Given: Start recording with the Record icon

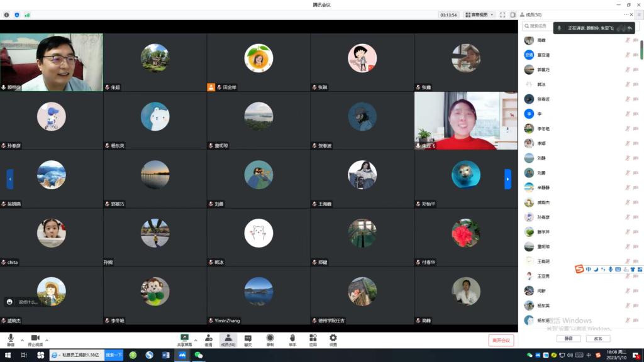Looking at the screenshot, I should tap(270, 339).
